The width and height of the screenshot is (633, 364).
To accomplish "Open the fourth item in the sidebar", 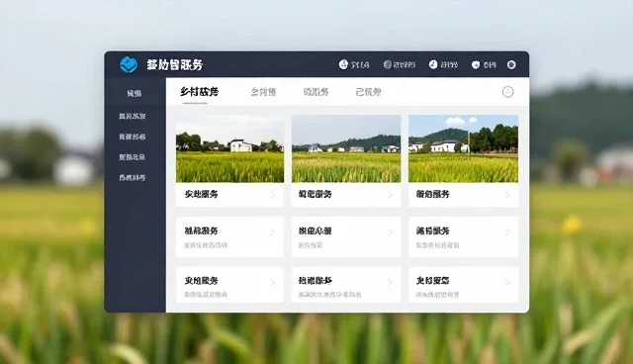I will coord(132,157).
